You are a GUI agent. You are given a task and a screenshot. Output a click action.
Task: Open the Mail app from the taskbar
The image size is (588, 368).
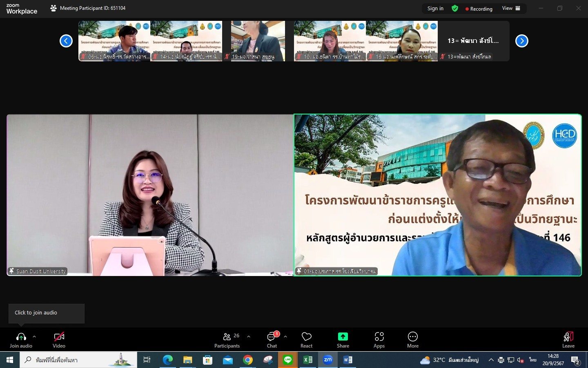pos(228,360)
